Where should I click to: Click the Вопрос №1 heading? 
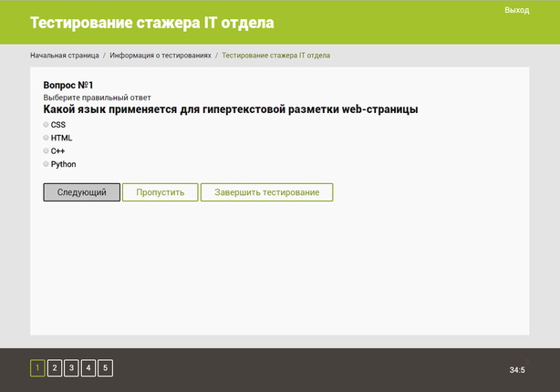coord(68,86)
